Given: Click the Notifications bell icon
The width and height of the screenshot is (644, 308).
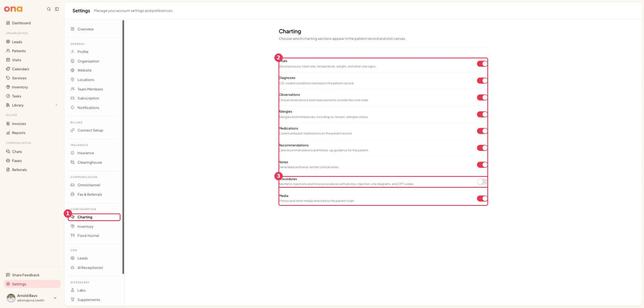Looking at the screenshot, I should [x=72, y=107].
